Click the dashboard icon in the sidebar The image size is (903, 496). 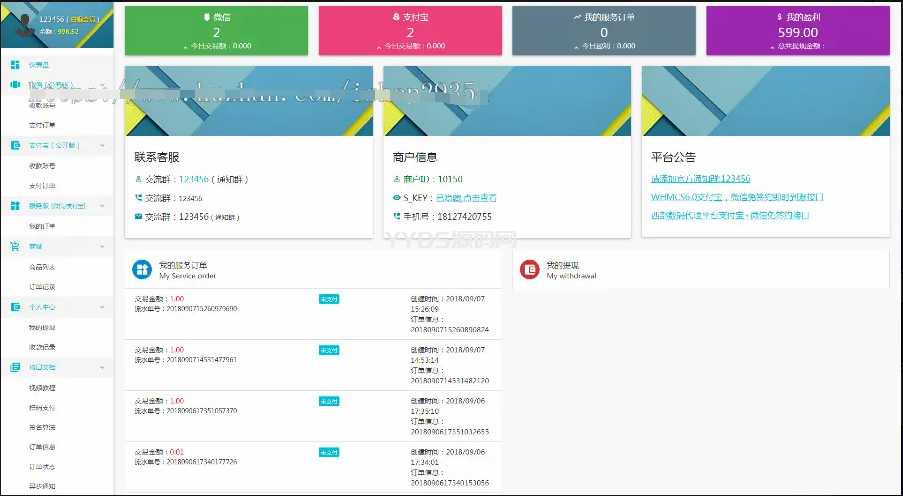click(15, 64)
